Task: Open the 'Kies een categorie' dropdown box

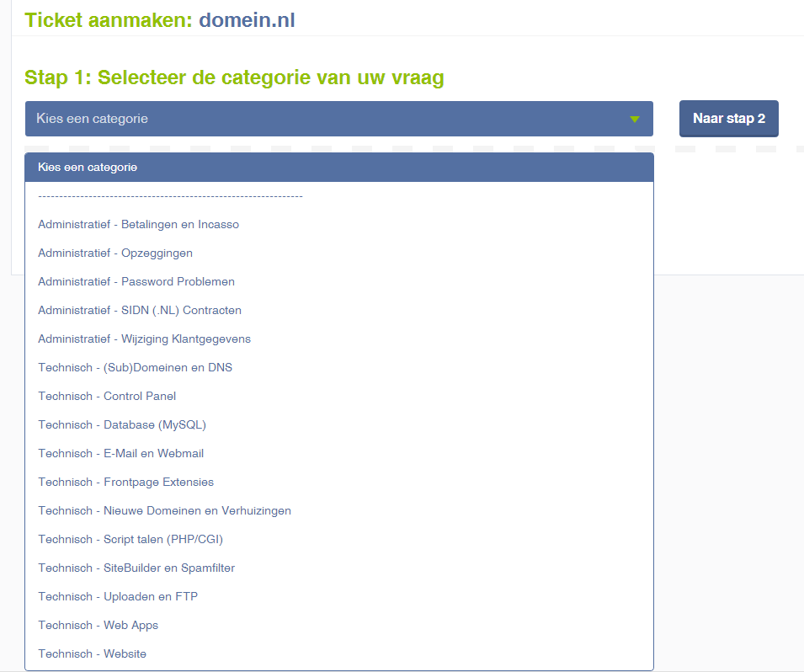Action: click(339, 119)
